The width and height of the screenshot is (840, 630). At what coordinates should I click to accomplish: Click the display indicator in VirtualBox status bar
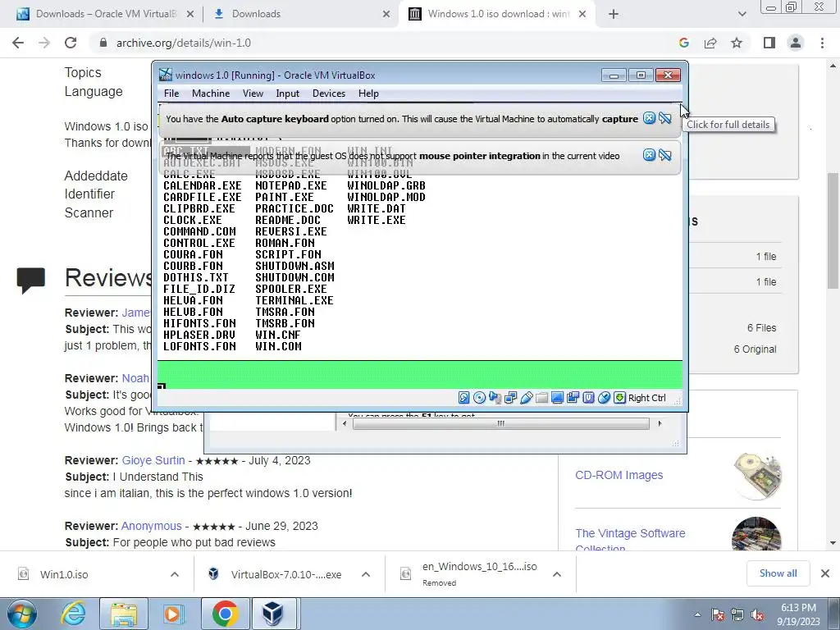pyautogui.click(x=557, y=398)
